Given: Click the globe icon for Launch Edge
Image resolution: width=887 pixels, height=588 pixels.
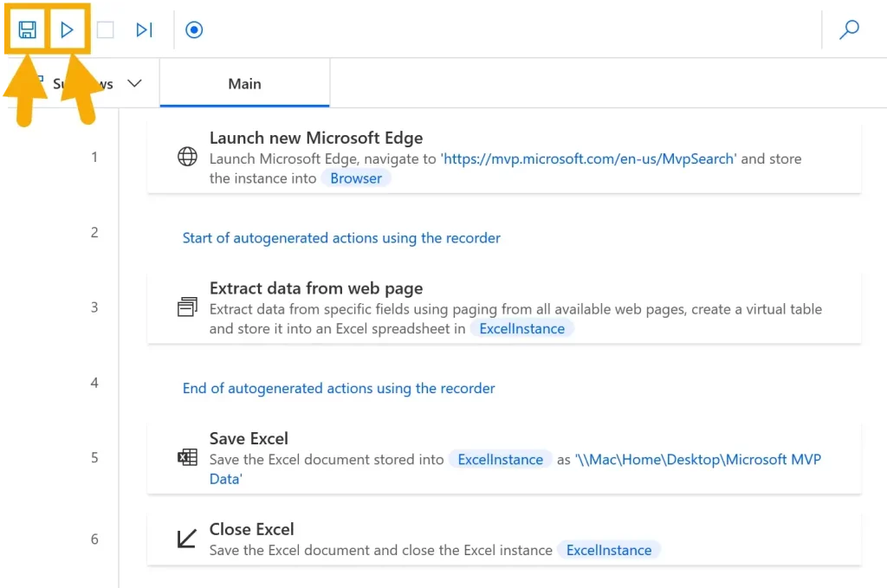Looking at the screenshot, I should pos(187,157).
